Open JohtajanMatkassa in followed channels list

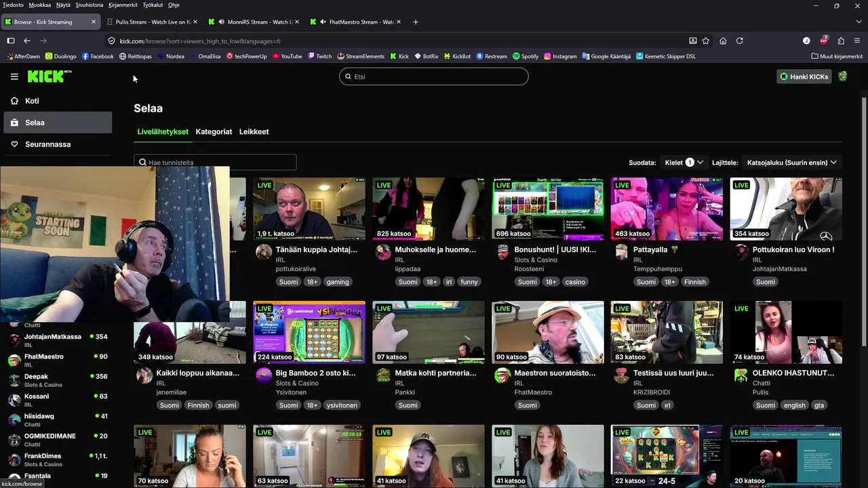tap(58, 340)
